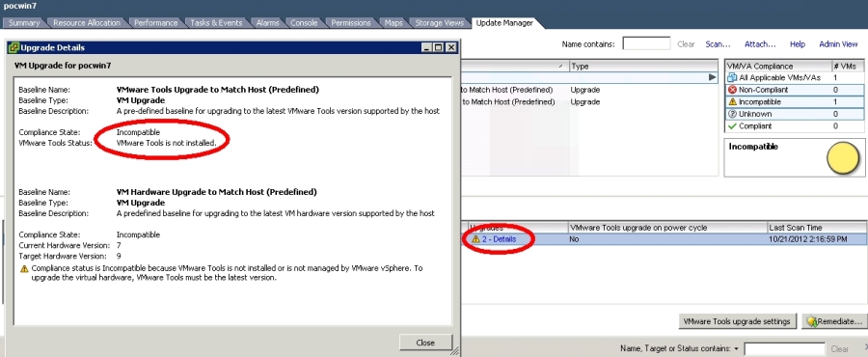
Task: Click the Name contains input field
Action: click(646, 43)
